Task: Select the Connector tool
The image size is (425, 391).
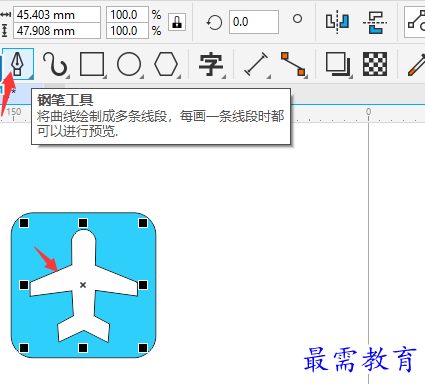Action: pyautogui.click(x=293, y=64)
